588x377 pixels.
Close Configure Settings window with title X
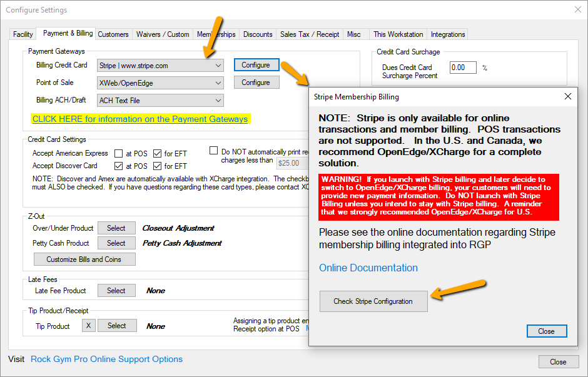(x=578, y=10)
